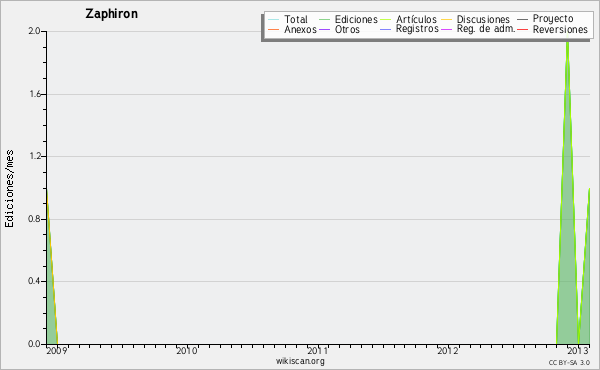Click the Otros legend entry

339,29
